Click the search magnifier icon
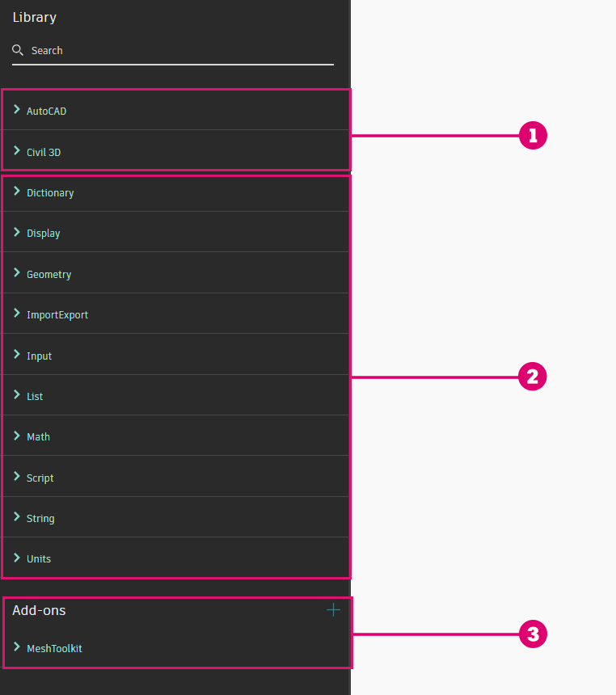 coord(18,50)
